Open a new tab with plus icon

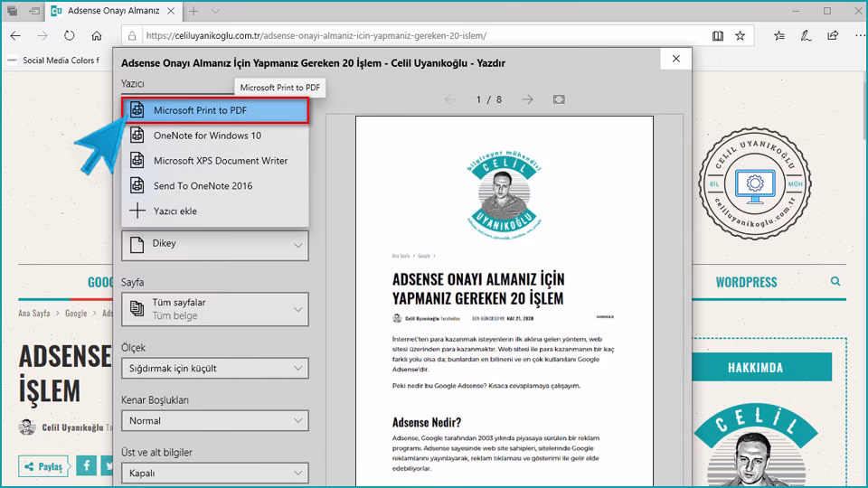(193, 11)
